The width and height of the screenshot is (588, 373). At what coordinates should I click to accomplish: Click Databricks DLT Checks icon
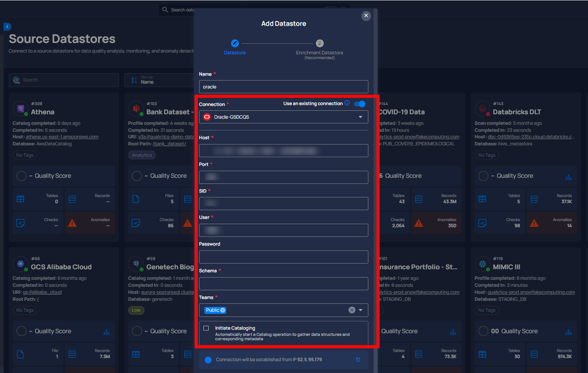(x=482, y=223)
